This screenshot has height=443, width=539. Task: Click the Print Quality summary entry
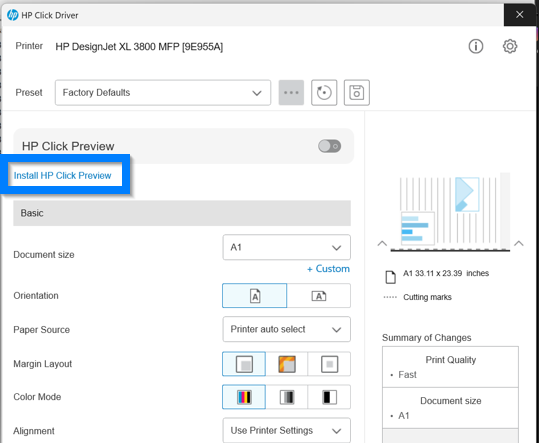450,360
